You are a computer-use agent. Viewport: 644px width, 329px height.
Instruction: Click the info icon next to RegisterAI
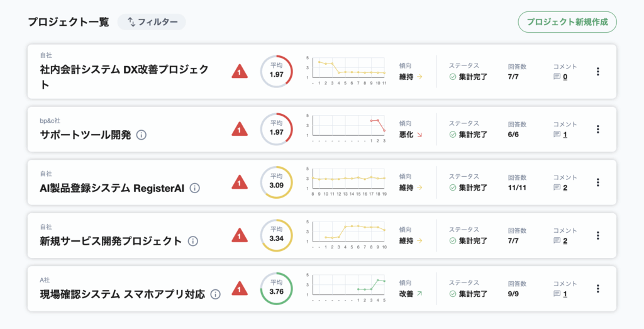click(195, 187)
